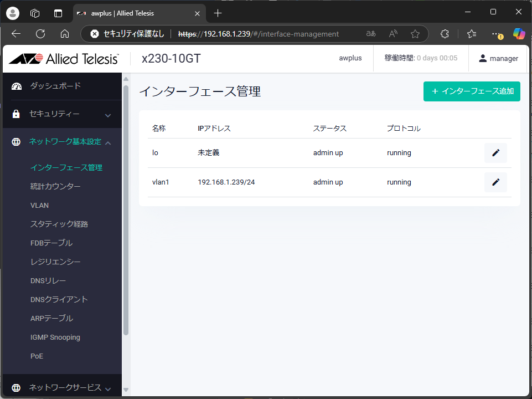This screenshot has width=532, height=399.
Task: Add this page to favorites star icon
Action: point(415,34)
